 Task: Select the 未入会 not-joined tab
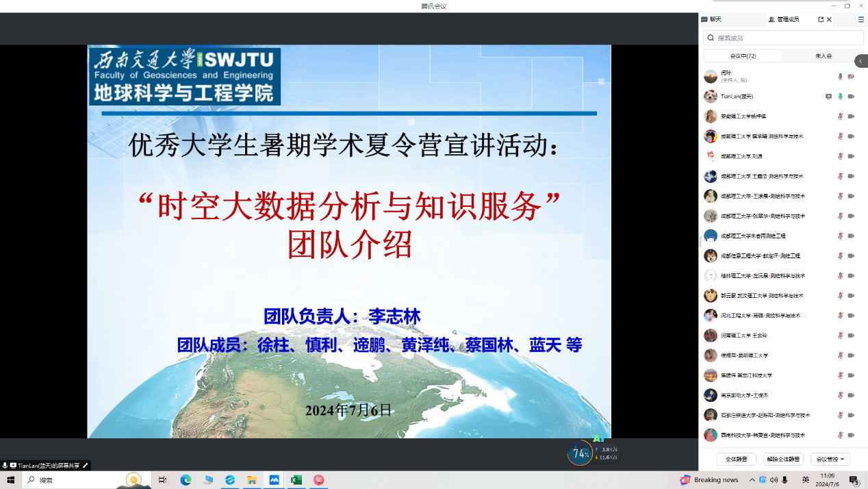[823, 56]
